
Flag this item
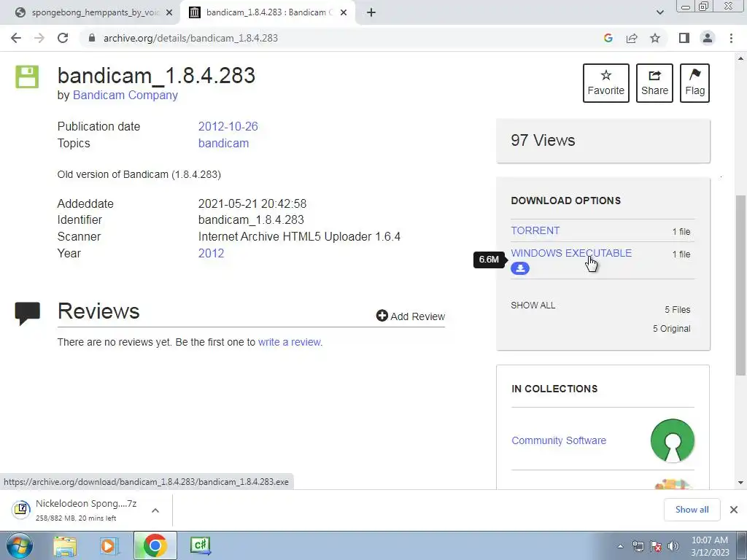694,83
